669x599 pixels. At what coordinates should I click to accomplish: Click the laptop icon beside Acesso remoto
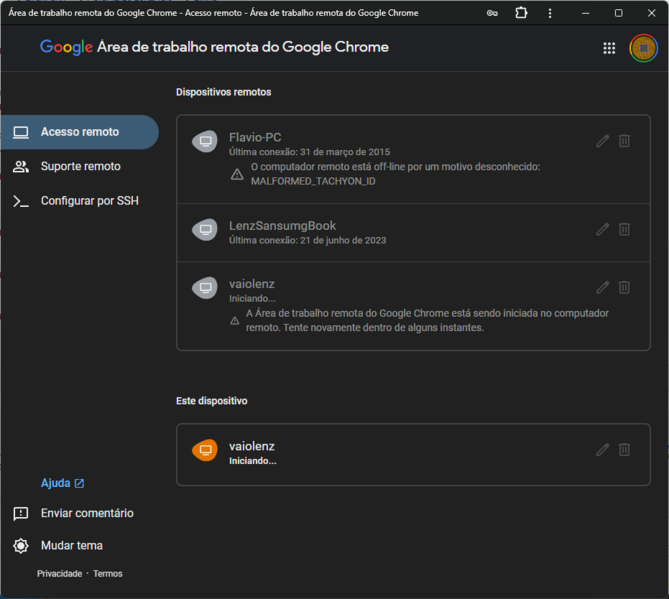pyautogui.click(x=20, y=132)
